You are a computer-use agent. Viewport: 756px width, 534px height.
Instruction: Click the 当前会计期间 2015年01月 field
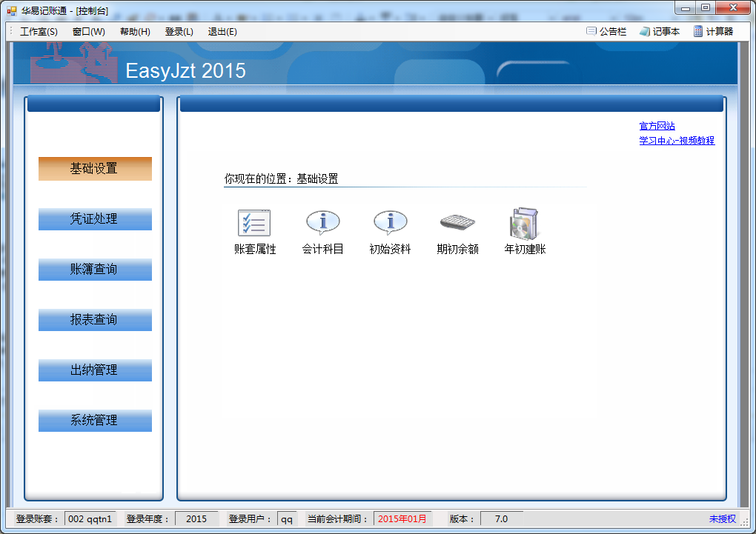click(402, 519)
